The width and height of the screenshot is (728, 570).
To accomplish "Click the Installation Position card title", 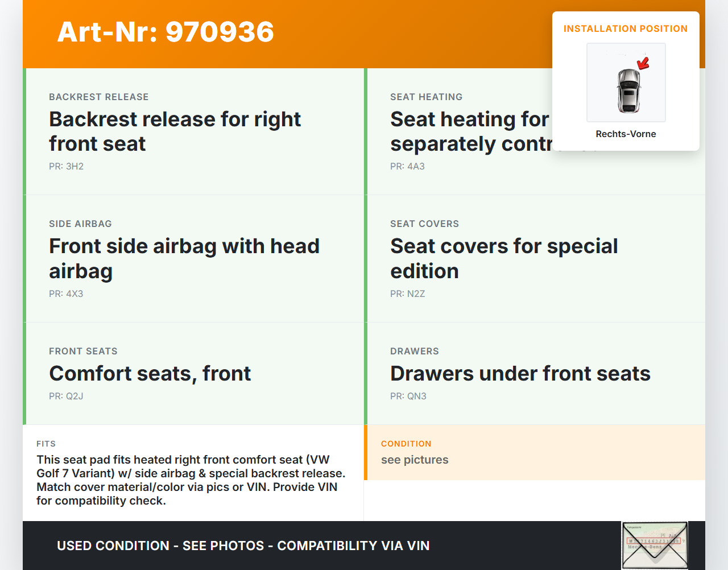I will 625,28.
